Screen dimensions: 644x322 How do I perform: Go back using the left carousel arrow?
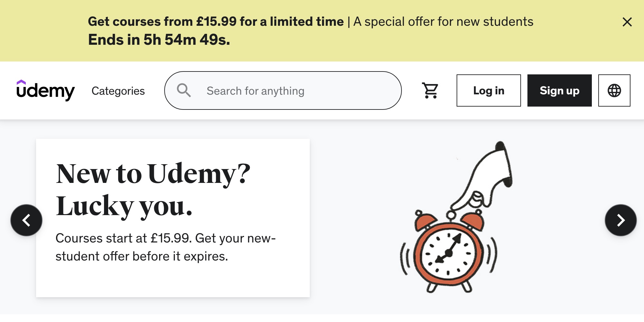[x=27, y=221]
